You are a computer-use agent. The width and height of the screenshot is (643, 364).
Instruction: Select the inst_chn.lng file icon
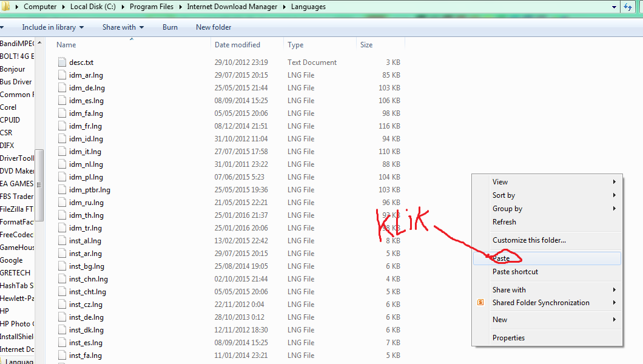pyautogui.click(x=61, y=278)
